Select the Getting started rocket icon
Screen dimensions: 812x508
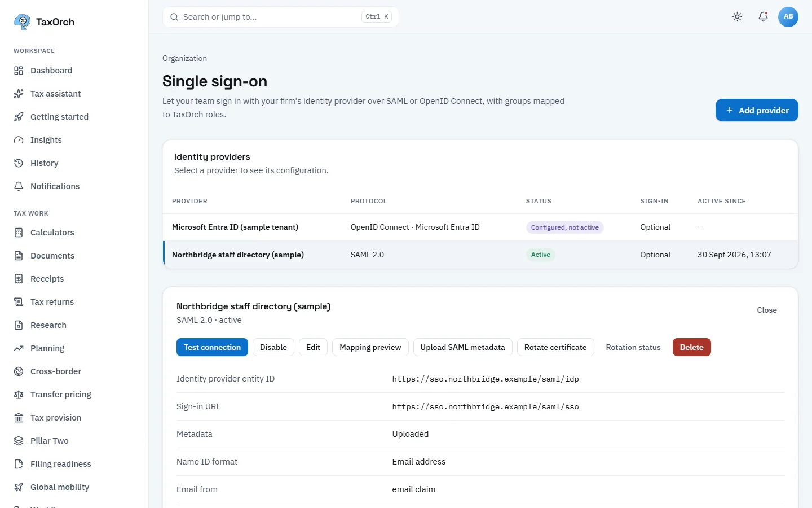[x=19, y=117]
